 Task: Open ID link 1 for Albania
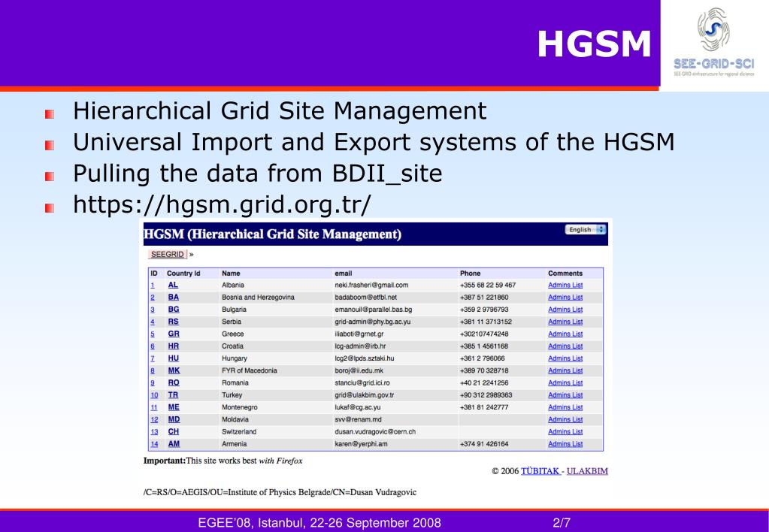pos(153,286)
